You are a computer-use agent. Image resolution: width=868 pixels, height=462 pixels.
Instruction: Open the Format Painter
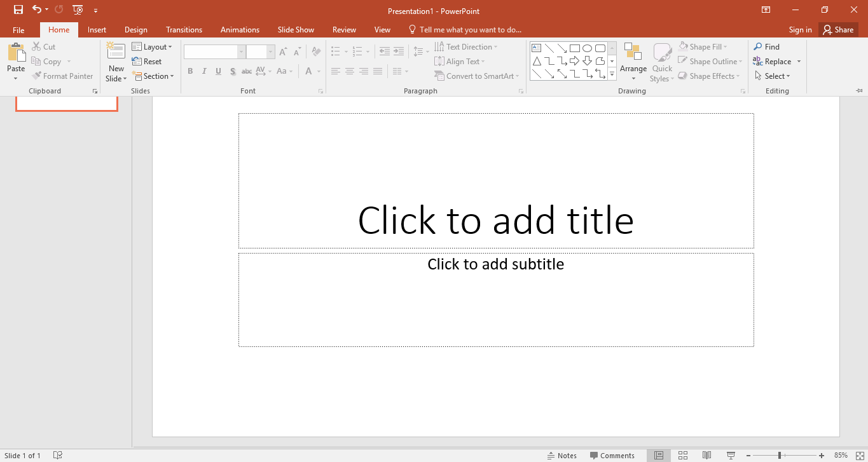[62, 76]
